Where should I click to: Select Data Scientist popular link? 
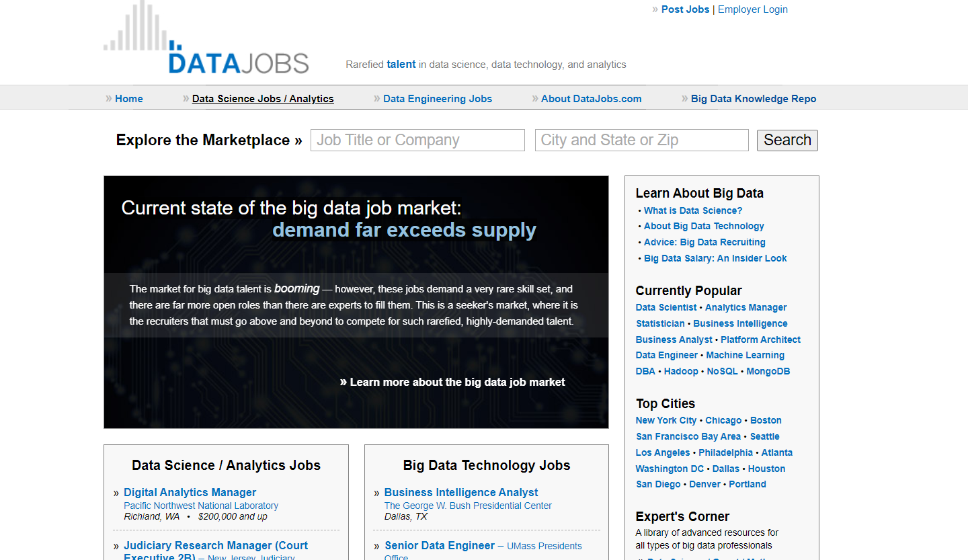(x=666, y=307)
